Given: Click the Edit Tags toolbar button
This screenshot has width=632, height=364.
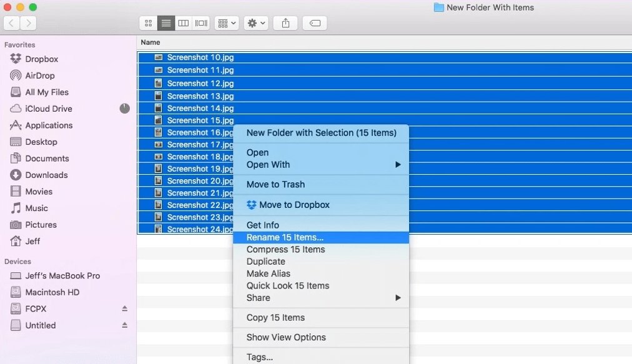Looking at the screenshot, I should 315,23.
